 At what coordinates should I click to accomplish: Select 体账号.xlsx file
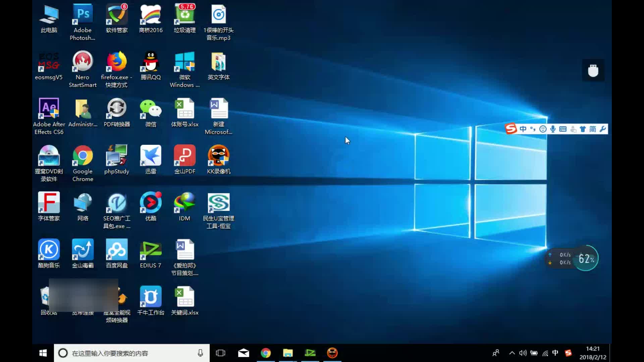184,113
